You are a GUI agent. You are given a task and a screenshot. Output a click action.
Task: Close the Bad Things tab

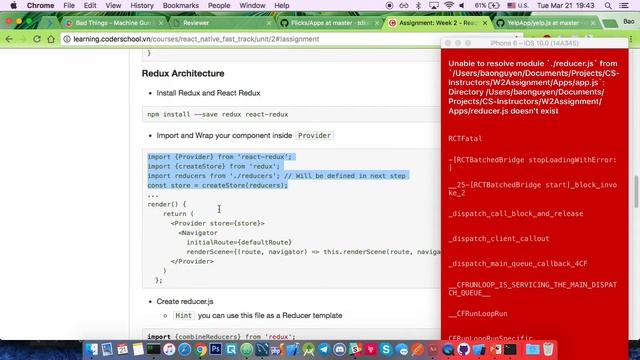tap(161, 23)
